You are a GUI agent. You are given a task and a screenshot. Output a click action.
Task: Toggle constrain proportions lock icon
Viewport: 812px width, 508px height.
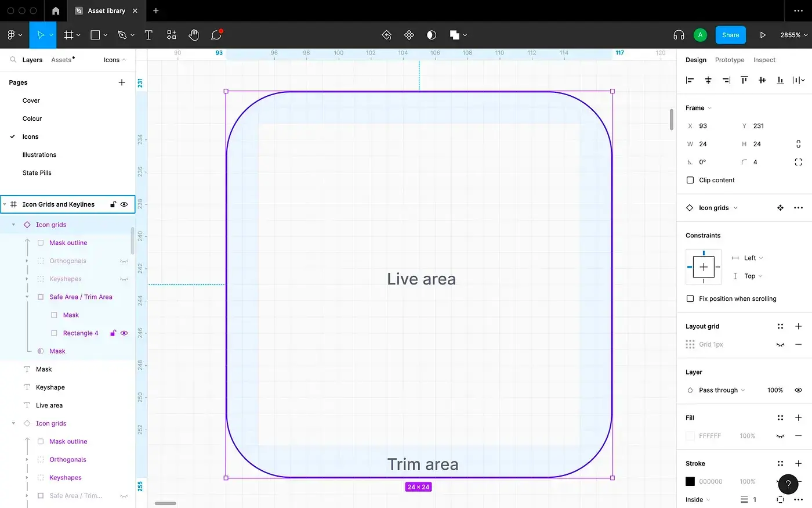[798, 144]
